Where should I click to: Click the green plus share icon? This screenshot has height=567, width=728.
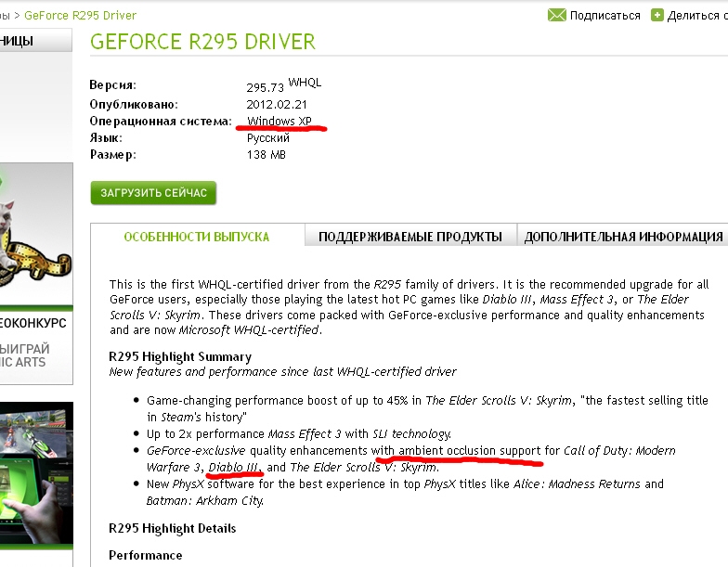657,15
